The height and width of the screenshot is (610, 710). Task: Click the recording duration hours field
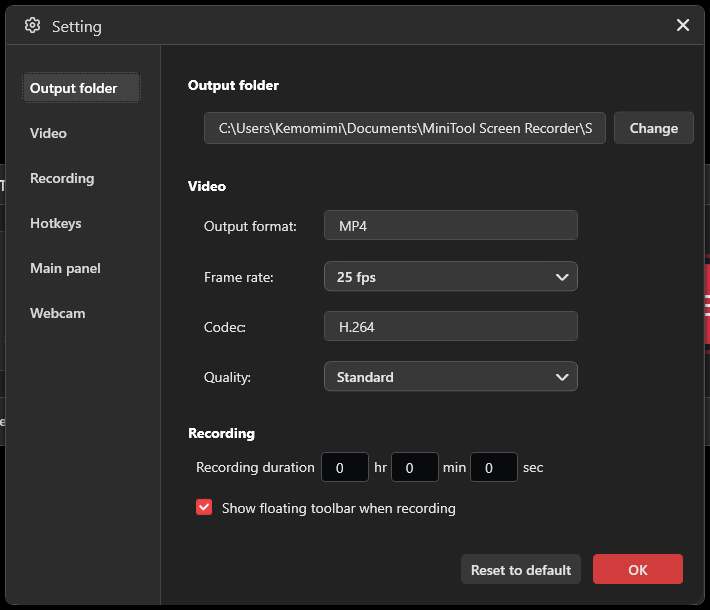pos(344,467)
